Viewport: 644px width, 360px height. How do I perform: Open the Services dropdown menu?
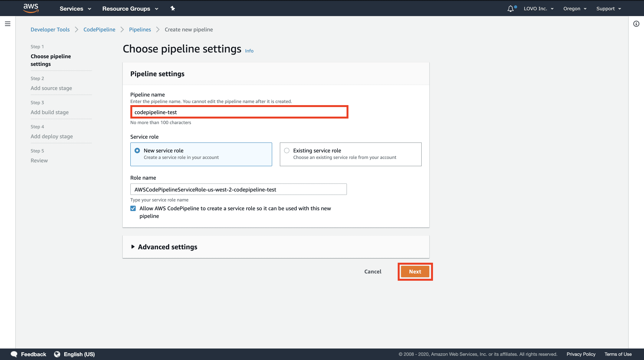pyautogui.click(x=75, y=8)
